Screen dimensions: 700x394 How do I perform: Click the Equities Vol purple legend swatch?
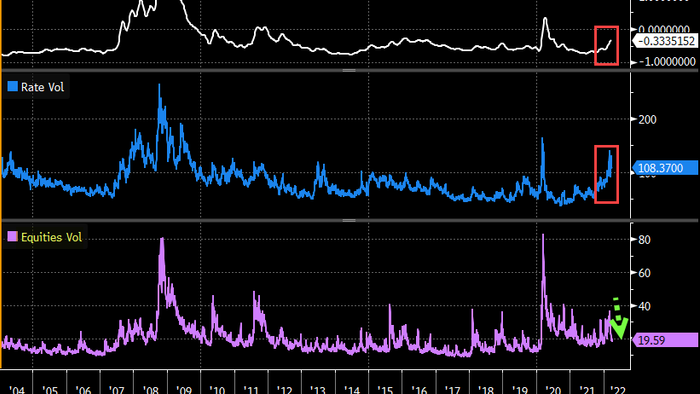[12, 236]
